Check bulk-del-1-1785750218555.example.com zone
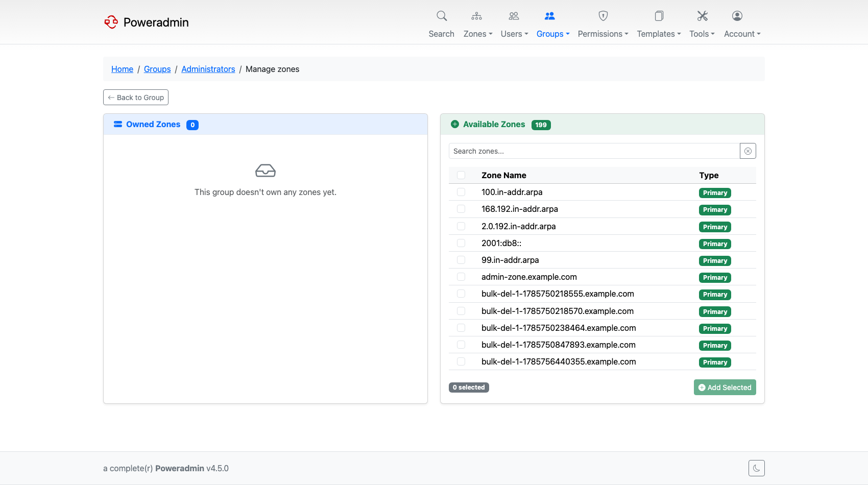The width and height of the screenshot is (868, 485). (x=461, y=294)
